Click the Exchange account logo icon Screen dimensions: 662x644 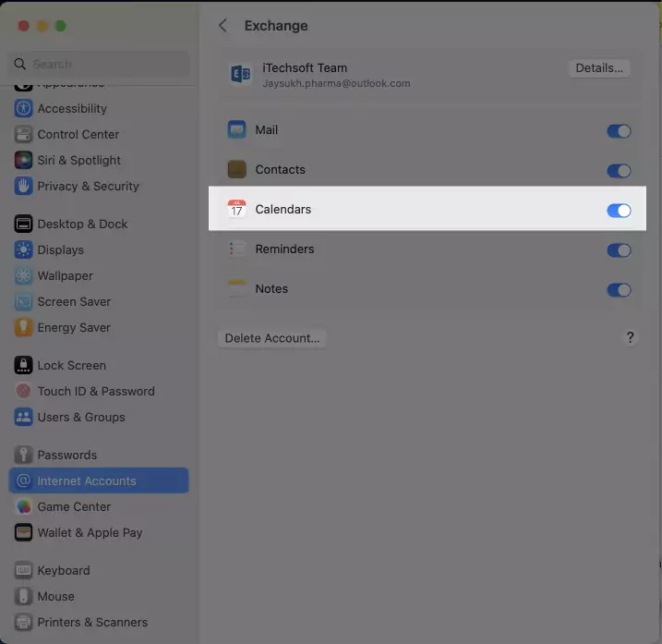click(241, 74)
